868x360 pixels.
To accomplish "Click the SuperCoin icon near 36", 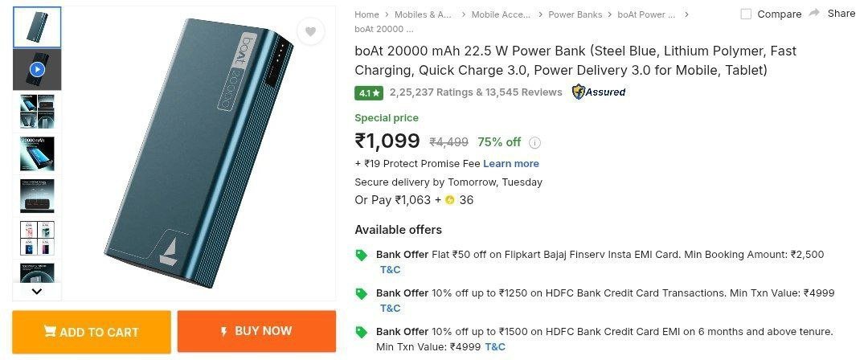I will pyautogui.click(x=450, y=200).
